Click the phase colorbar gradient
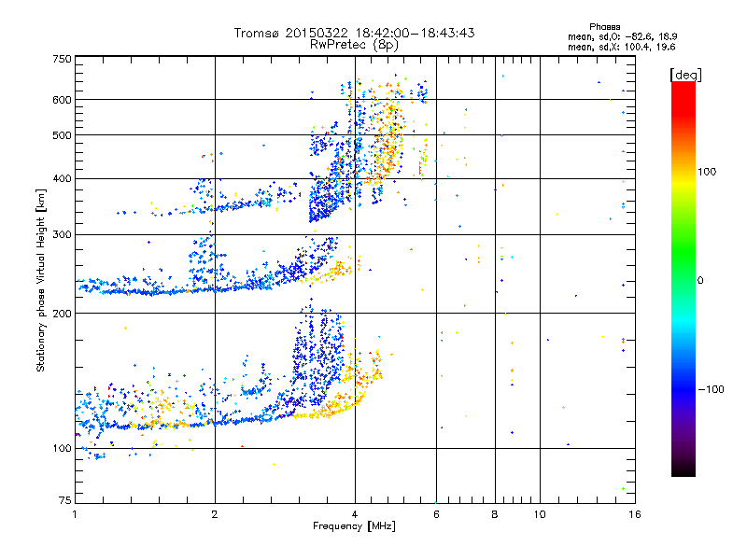This screenshot has height=560, width=747. [684, 278]
